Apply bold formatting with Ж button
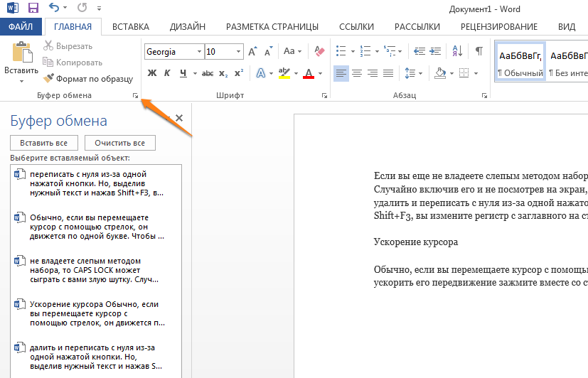Screen dimensions: 588x378 tap(152, 73)
